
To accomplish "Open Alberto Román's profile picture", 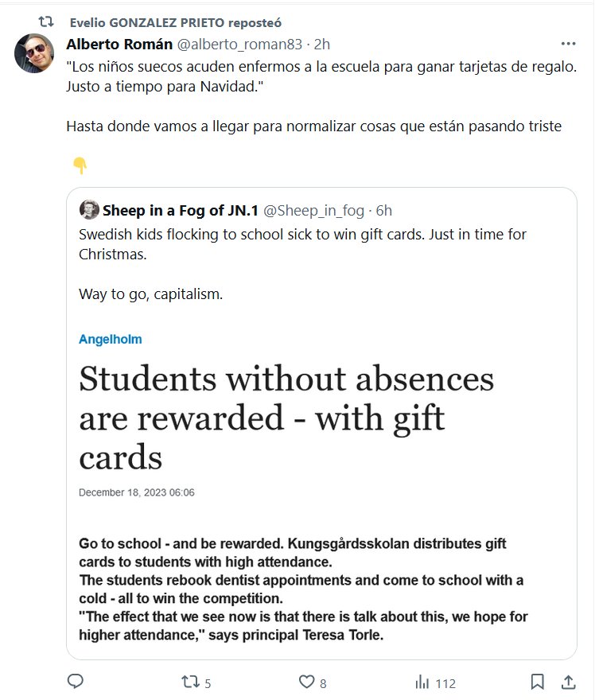I will 34,54.
